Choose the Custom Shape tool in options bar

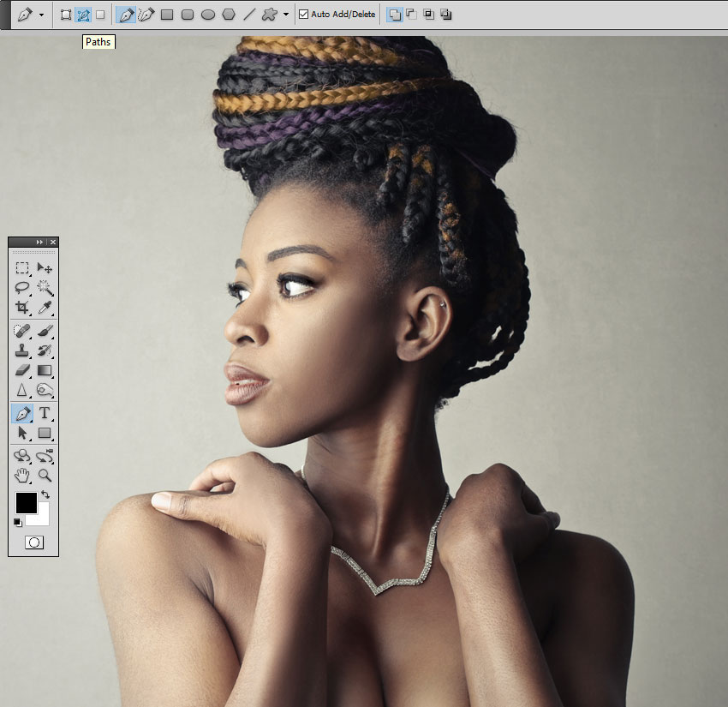269,15
